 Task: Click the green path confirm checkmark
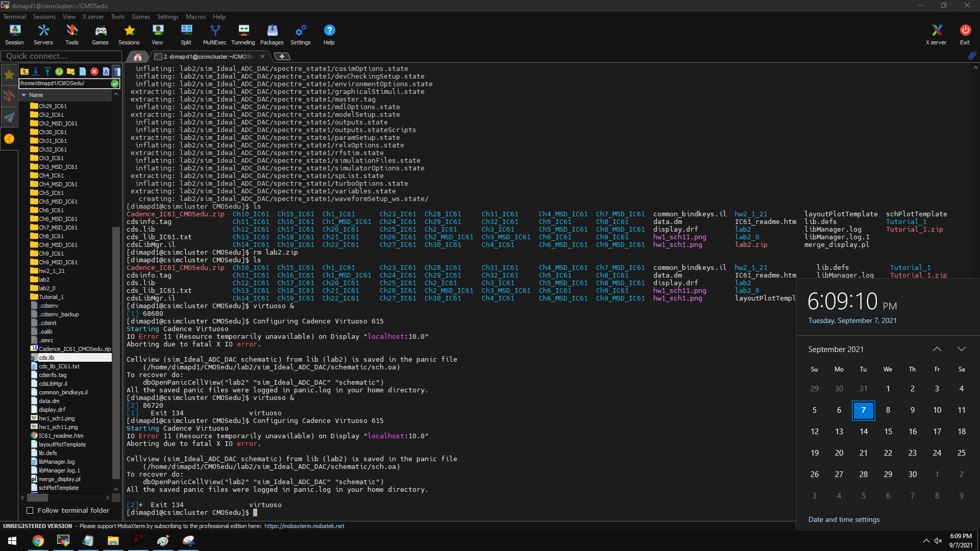click(115, 83)
